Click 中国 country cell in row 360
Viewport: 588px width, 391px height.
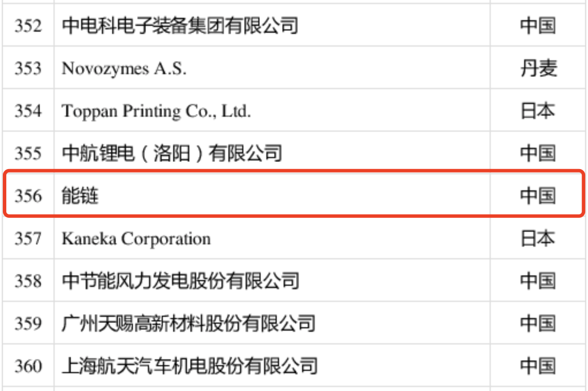coord(538,366)
